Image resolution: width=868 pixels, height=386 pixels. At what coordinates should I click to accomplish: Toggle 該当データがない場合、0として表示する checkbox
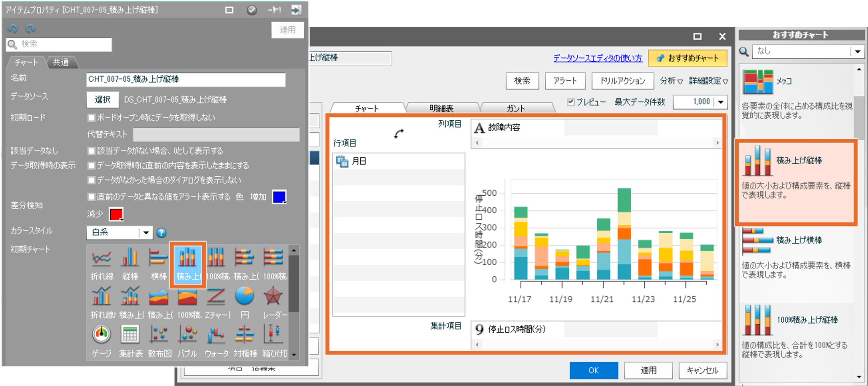coord(91,151)
